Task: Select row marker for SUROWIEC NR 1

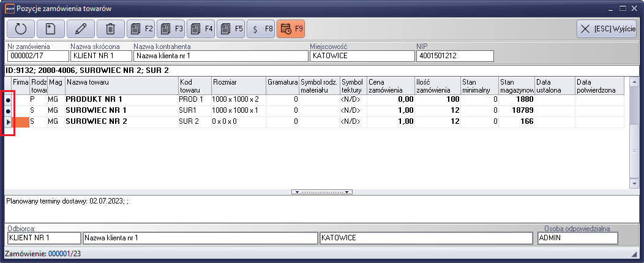Action: [x=8, y=110]
